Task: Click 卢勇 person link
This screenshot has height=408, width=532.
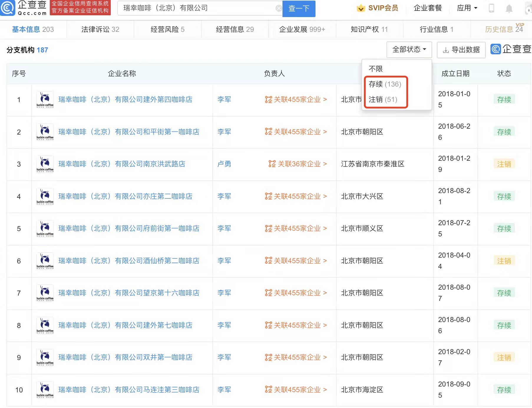Action: (x=224, y=164)
